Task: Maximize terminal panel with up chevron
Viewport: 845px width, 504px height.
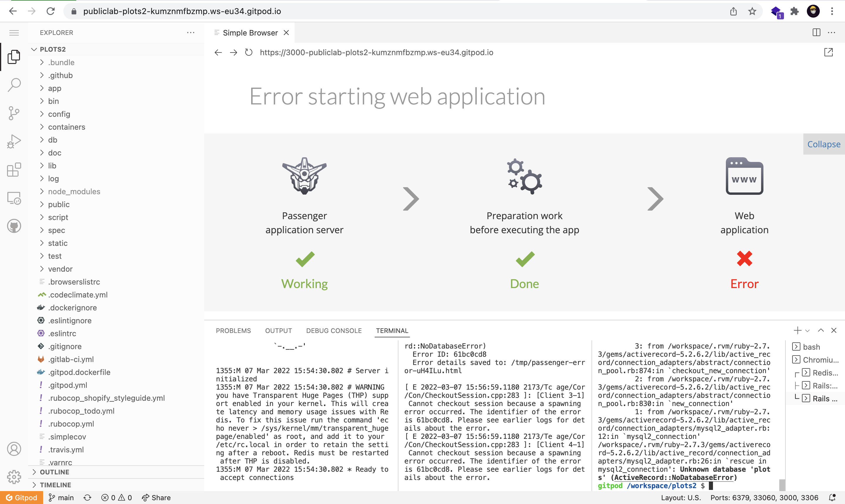Action: [821, 330]
